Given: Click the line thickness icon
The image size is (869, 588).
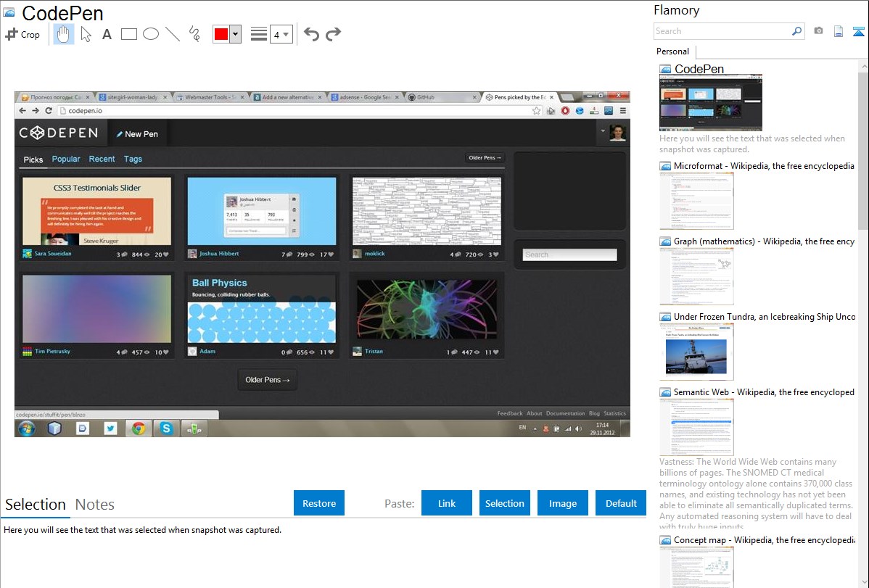Looking at the screenshot, I should (259, 34).
